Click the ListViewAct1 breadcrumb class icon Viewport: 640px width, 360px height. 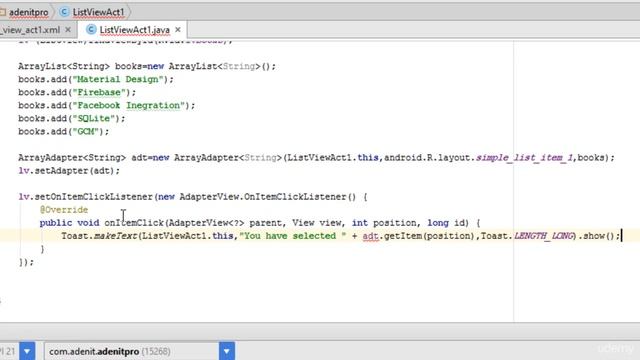[64, 12]
